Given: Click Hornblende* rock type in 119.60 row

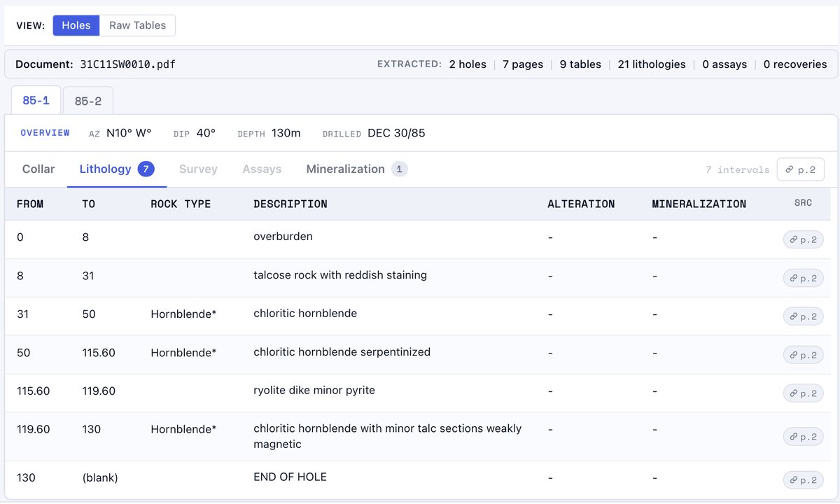Looking at the screenshot, I should point(183,429).
